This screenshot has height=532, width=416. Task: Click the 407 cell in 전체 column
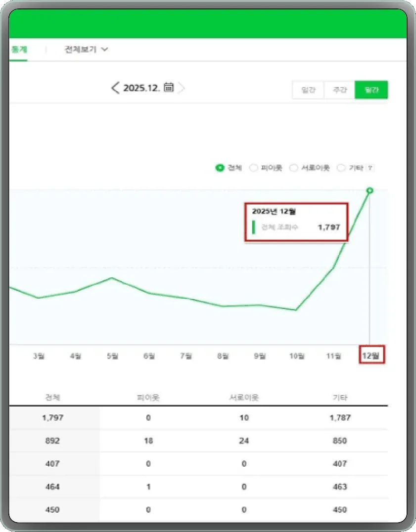tap(52, 463)
